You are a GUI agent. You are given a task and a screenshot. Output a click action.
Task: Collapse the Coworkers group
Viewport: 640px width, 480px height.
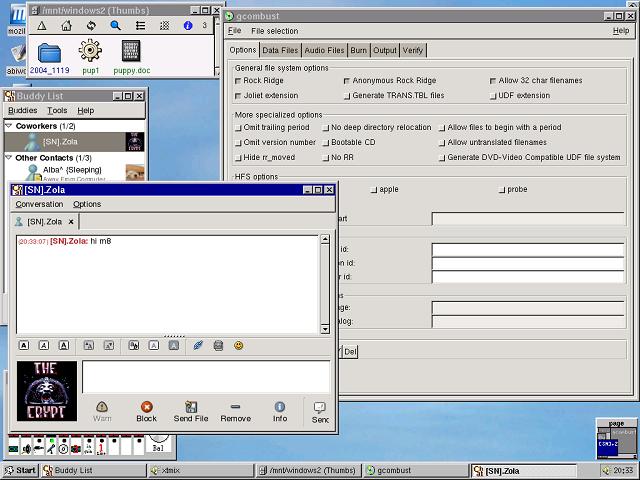click(x=9, y=127)
